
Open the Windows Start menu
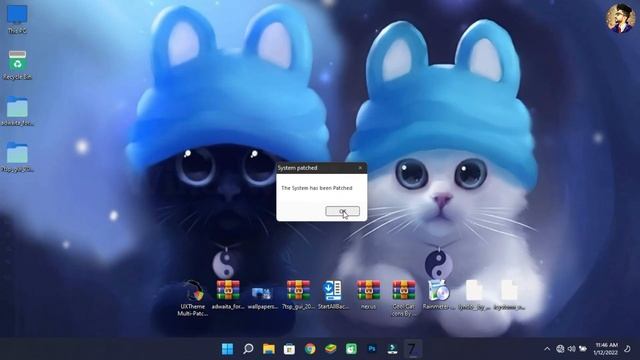click(227, 349)
